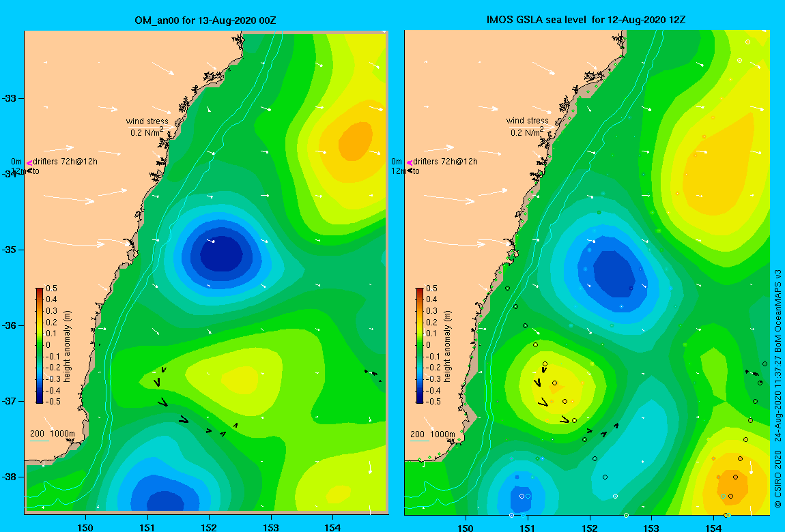This screenshot has height=532, width=785.
Task: Click 'height anomaly (m)' label in OM_an00 map
Action: (67, 346)
